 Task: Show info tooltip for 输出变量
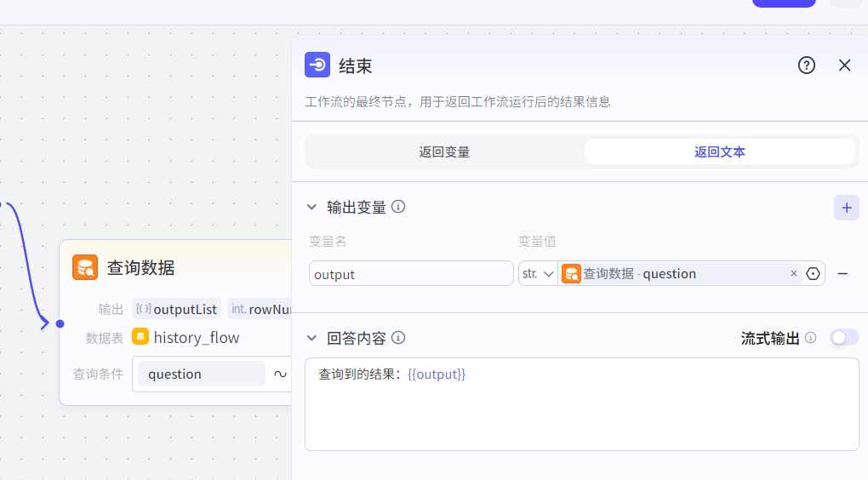(398, 207)
